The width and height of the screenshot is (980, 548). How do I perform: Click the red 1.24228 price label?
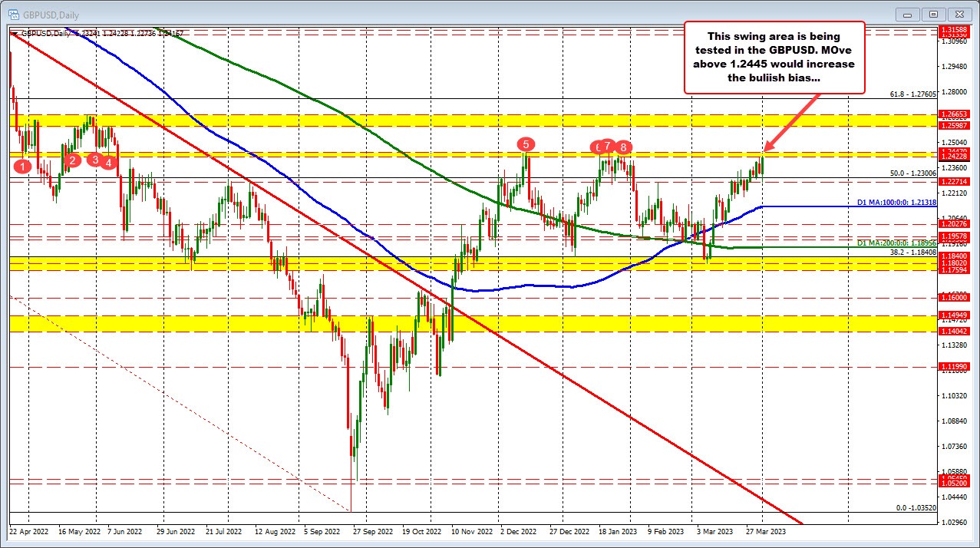[x=954, y=157]
